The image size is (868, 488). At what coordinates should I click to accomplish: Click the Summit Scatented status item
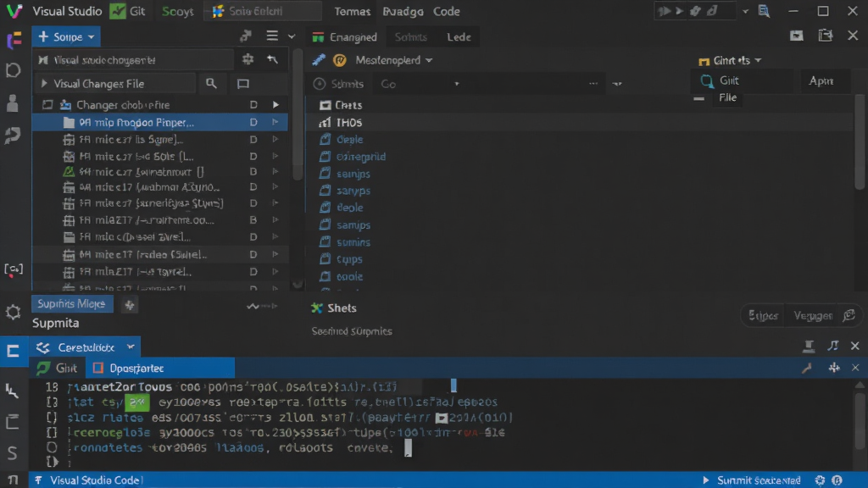(753, 480)
